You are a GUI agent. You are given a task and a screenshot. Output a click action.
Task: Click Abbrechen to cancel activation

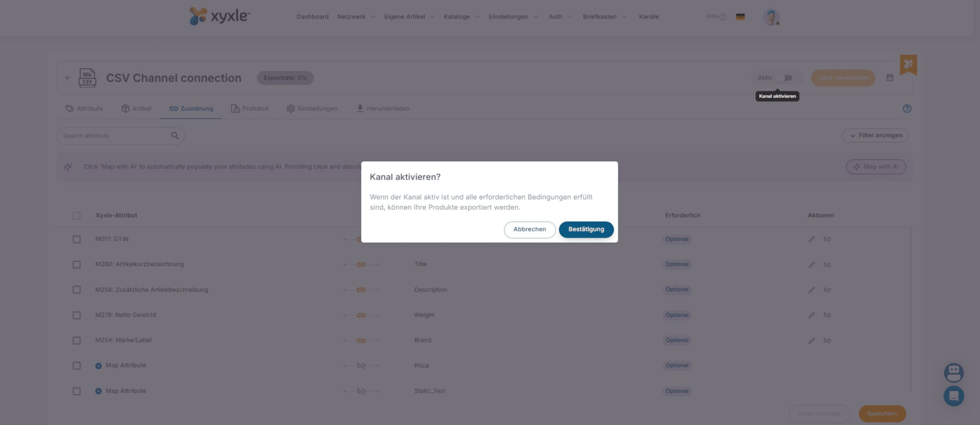tap(530, 229)
